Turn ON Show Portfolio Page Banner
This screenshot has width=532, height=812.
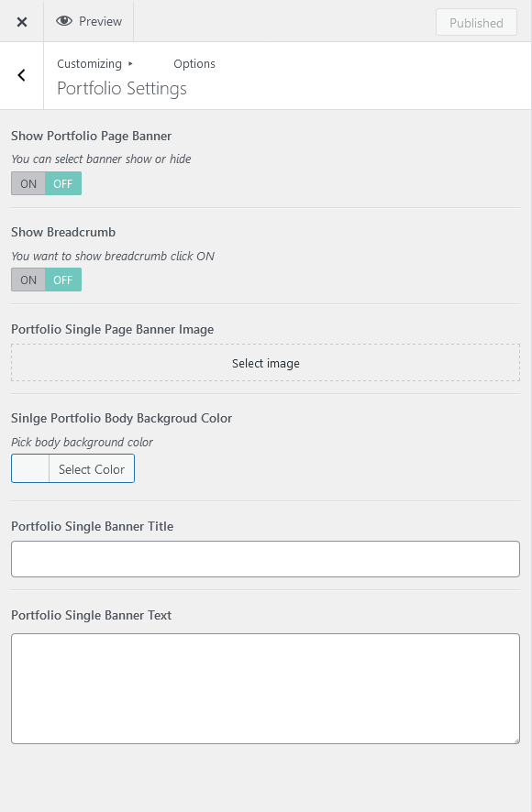pos(28,183)
